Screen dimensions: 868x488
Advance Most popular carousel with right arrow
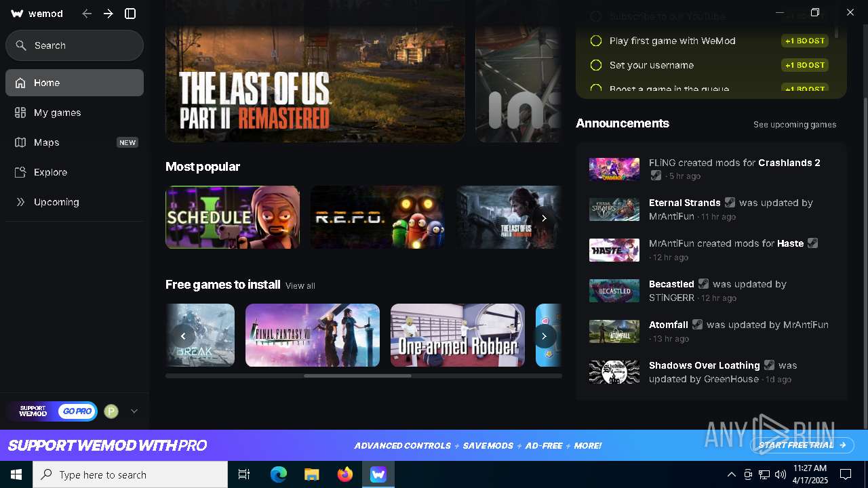pos(544,218)
